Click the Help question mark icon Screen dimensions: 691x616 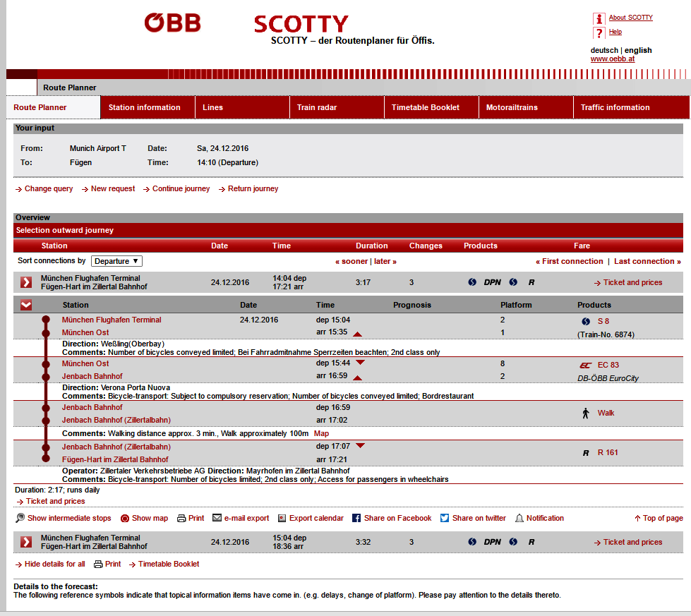(x=599, y=33)
